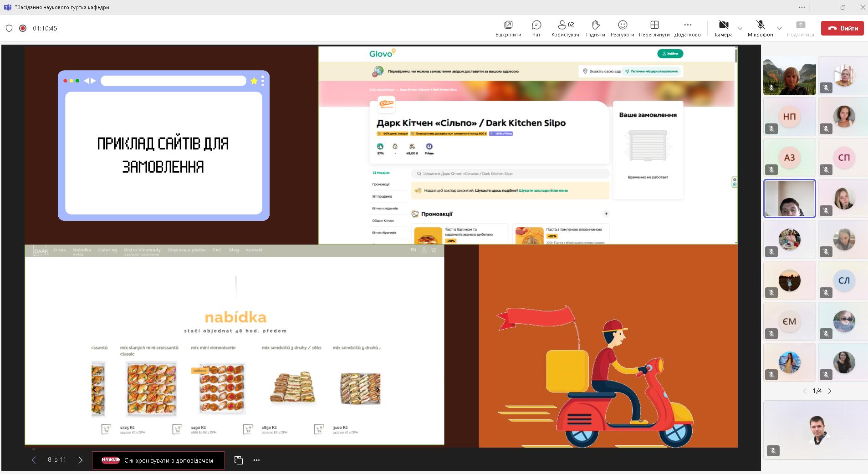This screenshot has width=868, height=474.
Task: Click the Промоакції arrow on Glovo page
Action: coord(606,214)
